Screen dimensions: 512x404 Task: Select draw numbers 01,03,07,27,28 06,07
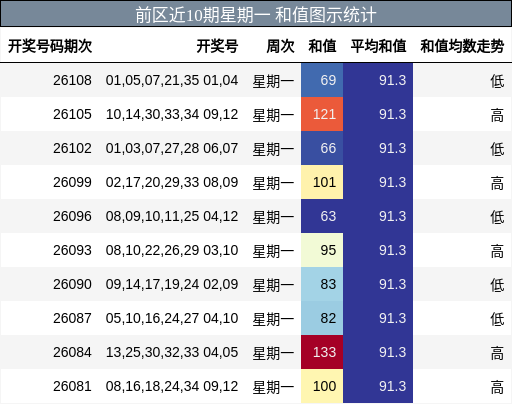(172, 148)
